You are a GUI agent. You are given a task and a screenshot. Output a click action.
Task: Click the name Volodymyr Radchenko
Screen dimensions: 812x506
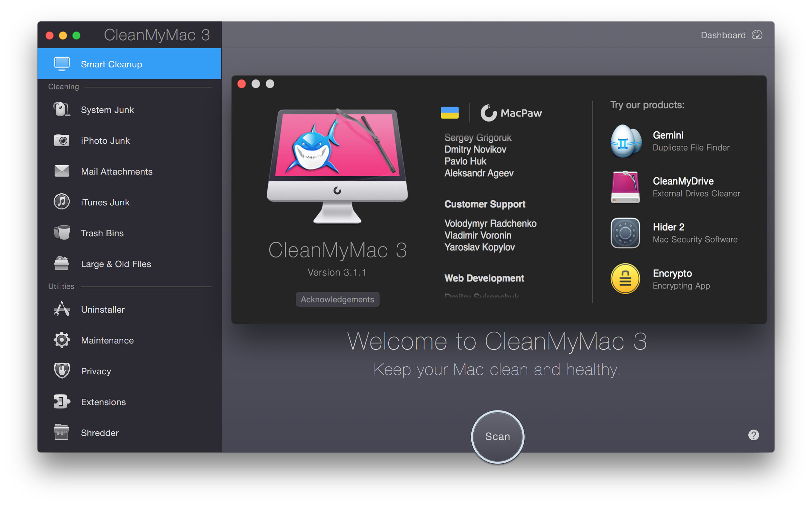click(490, 224)
